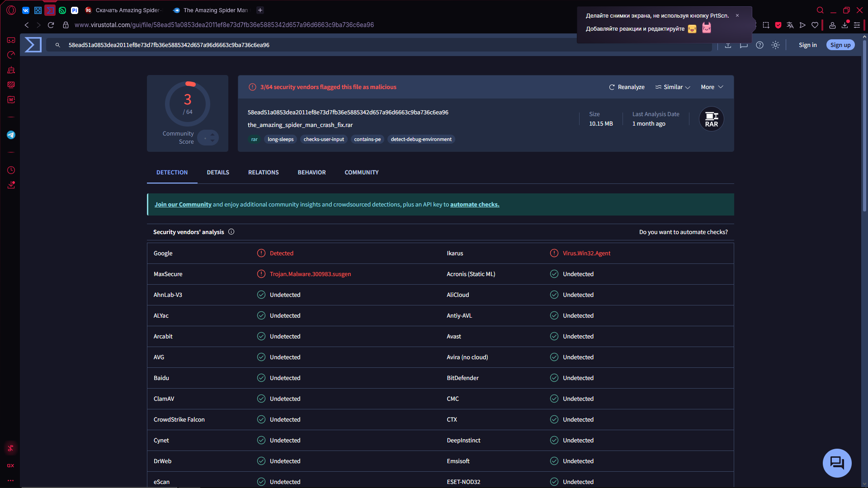Open the Opera easy setup sliders icon
The width and height of the screenshot is (868, 488).
pos(857,25)
